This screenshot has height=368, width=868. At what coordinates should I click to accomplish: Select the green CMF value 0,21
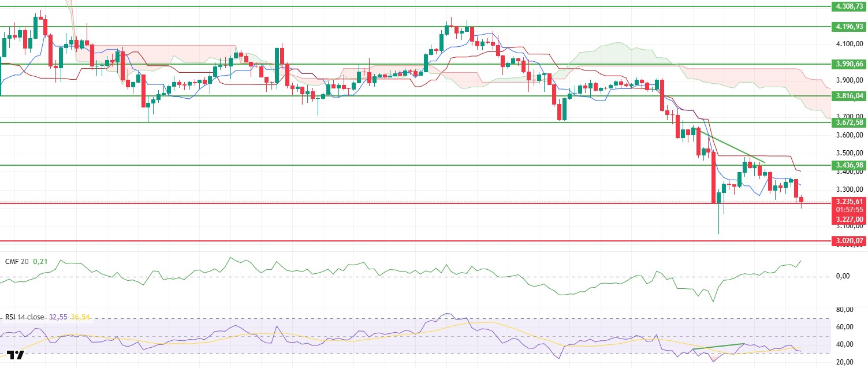(40, 262)
